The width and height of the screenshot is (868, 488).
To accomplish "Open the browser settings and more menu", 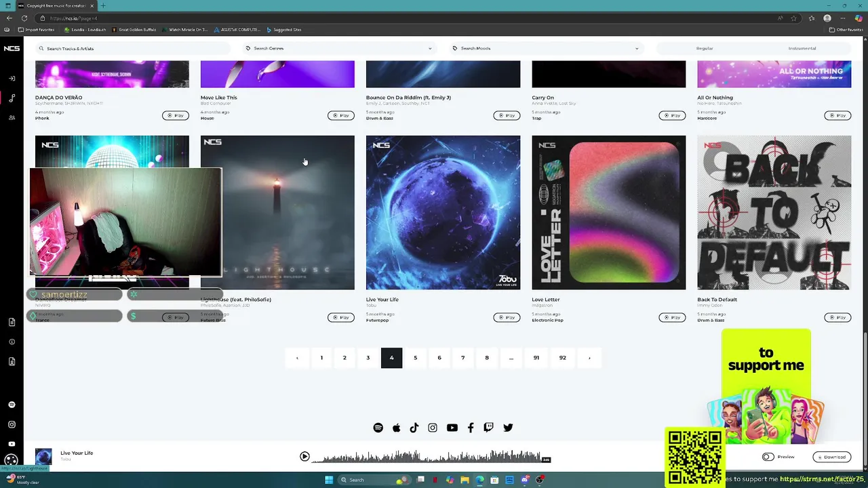I will point(843,18).
